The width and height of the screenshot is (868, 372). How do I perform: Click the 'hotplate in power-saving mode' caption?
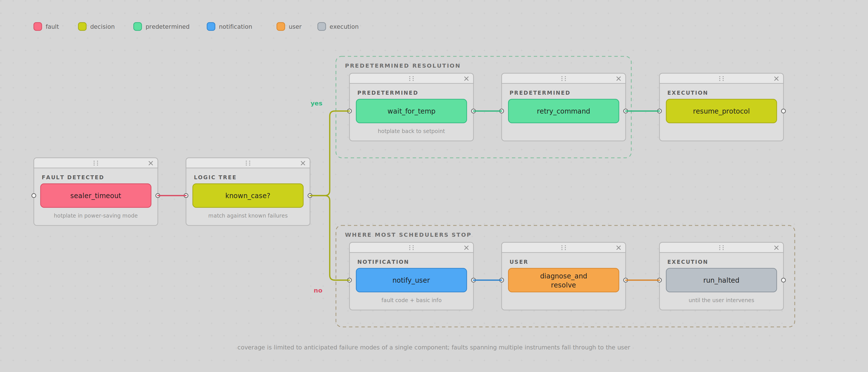pos(96,216)
